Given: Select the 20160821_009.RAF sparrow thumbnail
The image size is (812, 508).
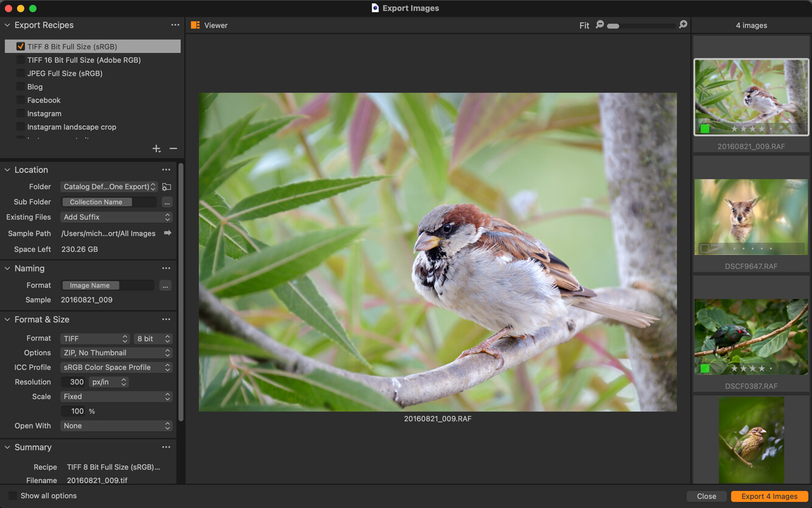Looking at the screenshot, I should [x=751, y=97].
